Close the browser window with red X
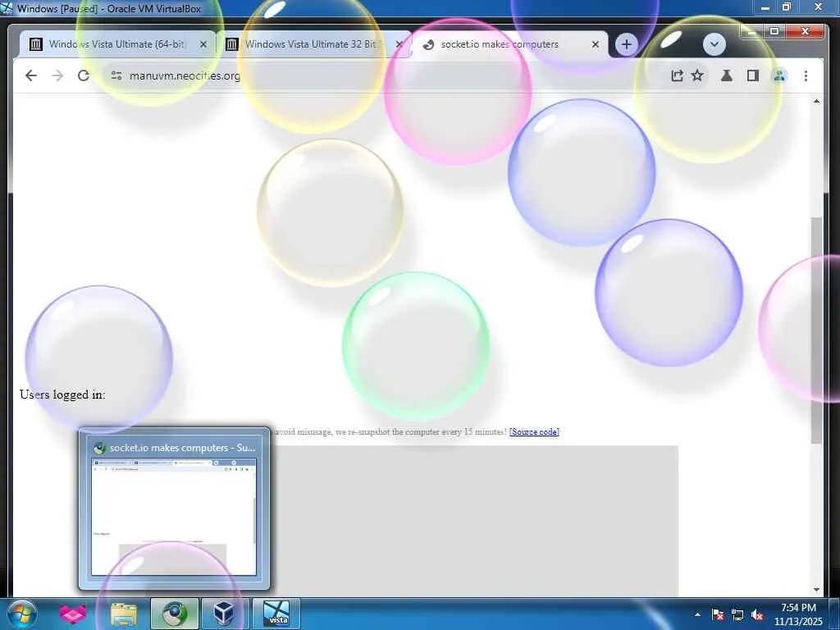Viewport: 840px width, 630px height. coord(805,32)
